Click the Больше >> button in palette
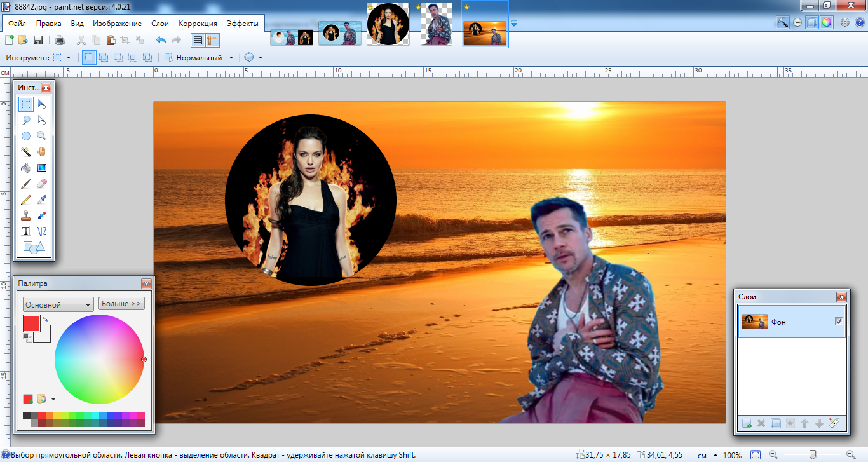 pyautogui.click(x=121, y=304)
